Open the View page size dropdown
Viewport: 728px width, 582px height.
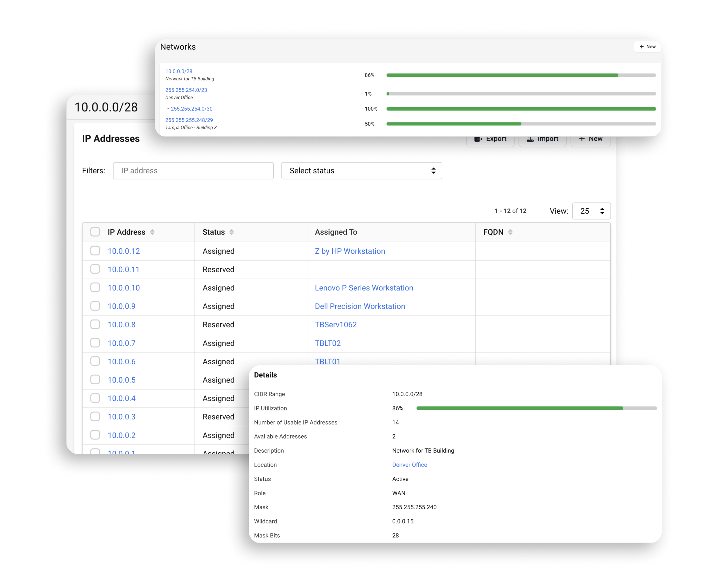pos(591,211)
